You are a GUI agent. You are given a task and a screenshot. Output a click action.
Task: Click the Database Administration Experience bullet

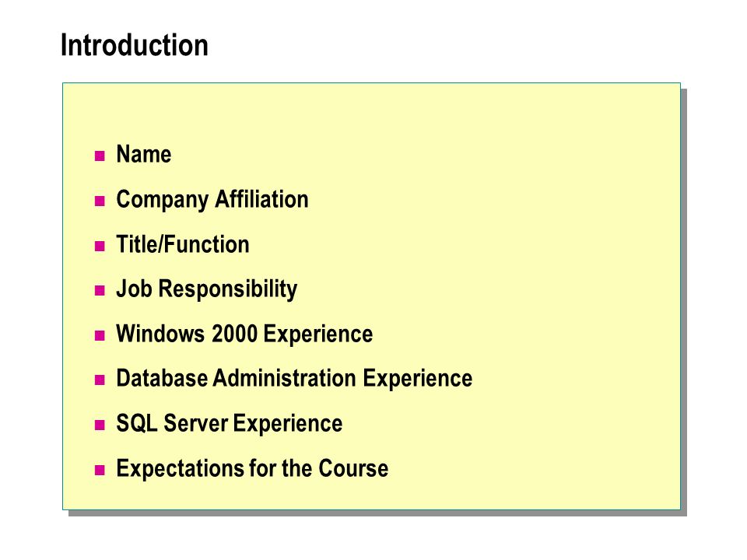100,380
